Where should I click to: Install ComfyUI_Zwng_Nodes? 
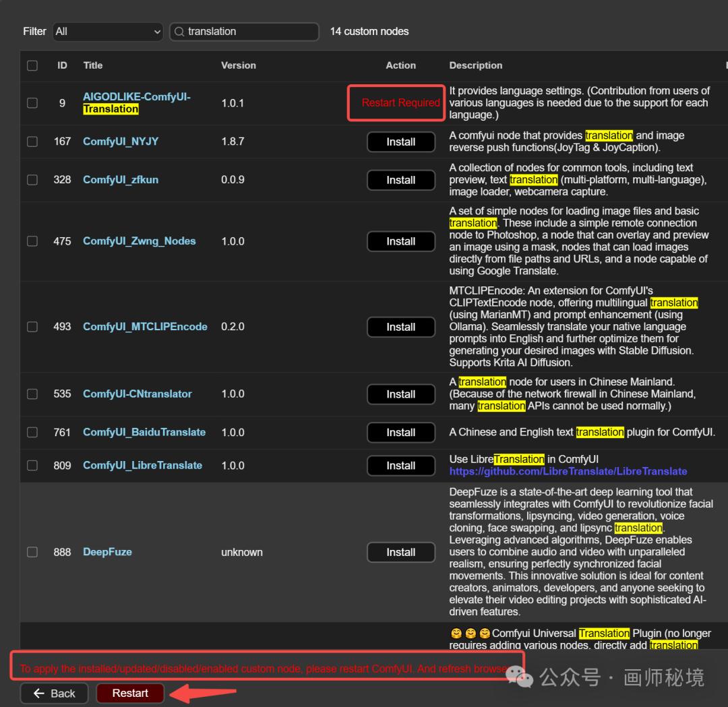401,241
